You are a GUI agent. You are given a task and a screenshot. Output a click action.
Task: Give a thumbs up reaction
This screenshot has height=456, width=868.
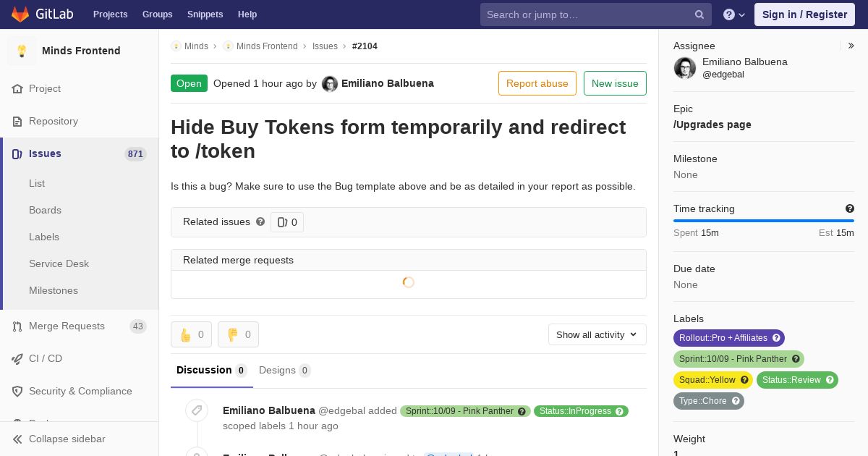click(191, 334)
